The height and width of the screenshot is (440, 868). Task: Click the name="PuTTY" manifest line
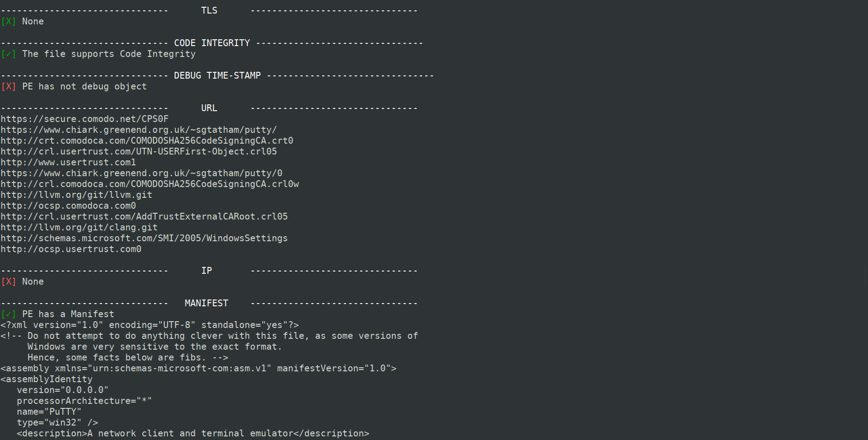coord(49,412)
